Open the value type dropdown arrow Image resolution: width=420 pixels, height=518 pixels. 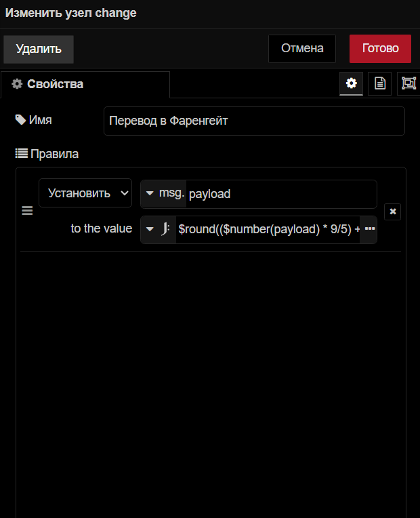point(150,229)
